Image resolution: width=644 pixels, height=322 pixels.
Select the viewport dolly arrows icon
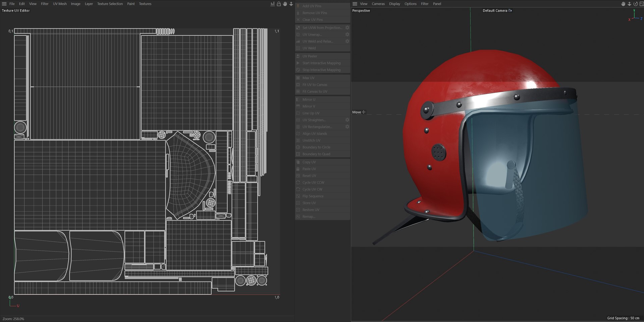point(629,4)
